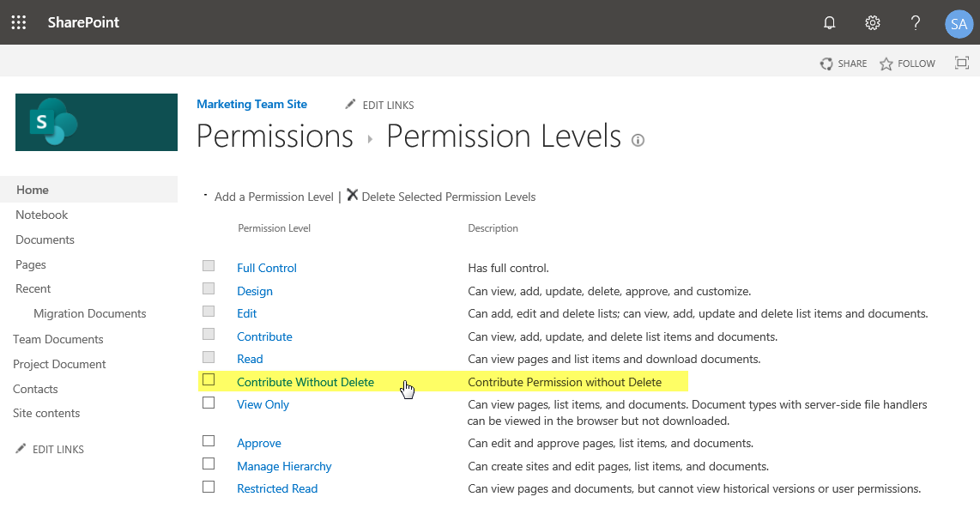Check the Contribute Without Delete checkbox
This screenshot has height=515, width=980.
pyautogui.click(x=209, y=380)
